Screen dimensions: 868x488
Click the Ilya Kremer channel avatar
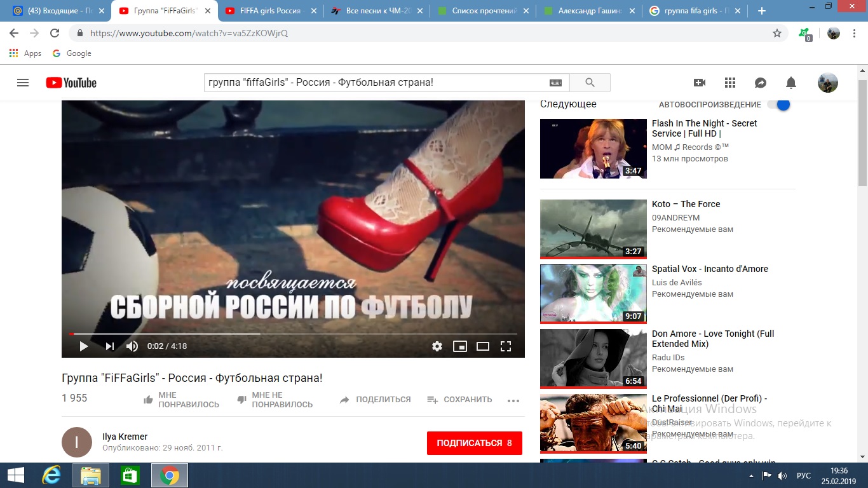click(x=77, y=442)
